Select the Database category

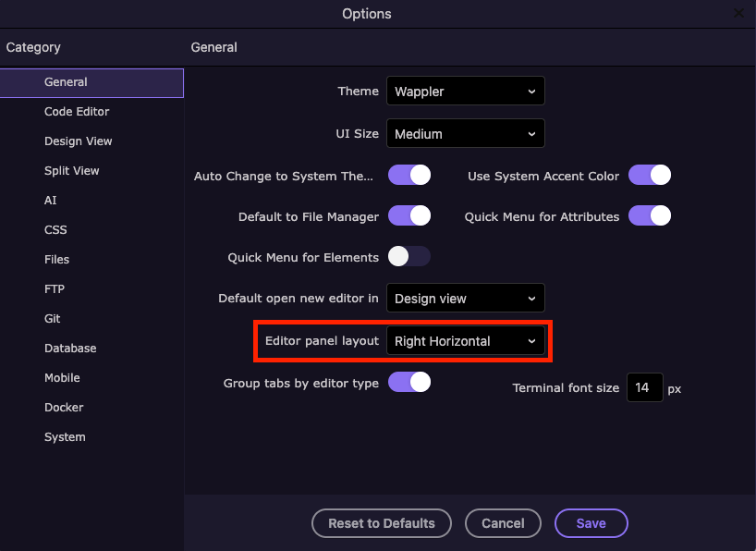70,349
